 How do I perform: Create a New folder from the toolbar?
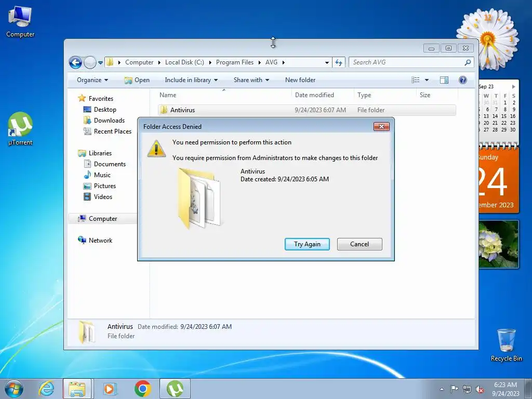[x=300, y=80]
